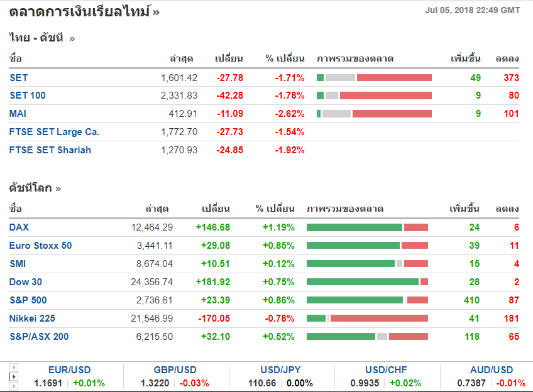Viewport: 533px width, 392px height.
Task: Expand the Thai indices section chevron
Action: click(x=72, y=38)
